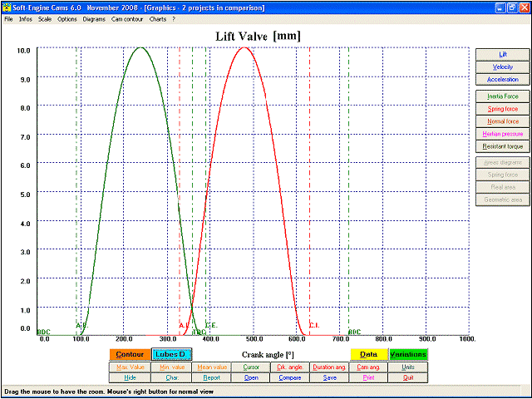
Task: Click the green C.E. marker label
Action: [211, 325]
